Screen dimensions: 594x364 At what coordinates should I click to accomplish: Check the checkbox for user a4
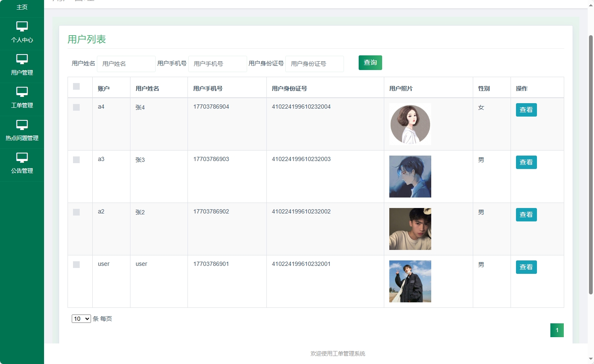coord(76,107)
